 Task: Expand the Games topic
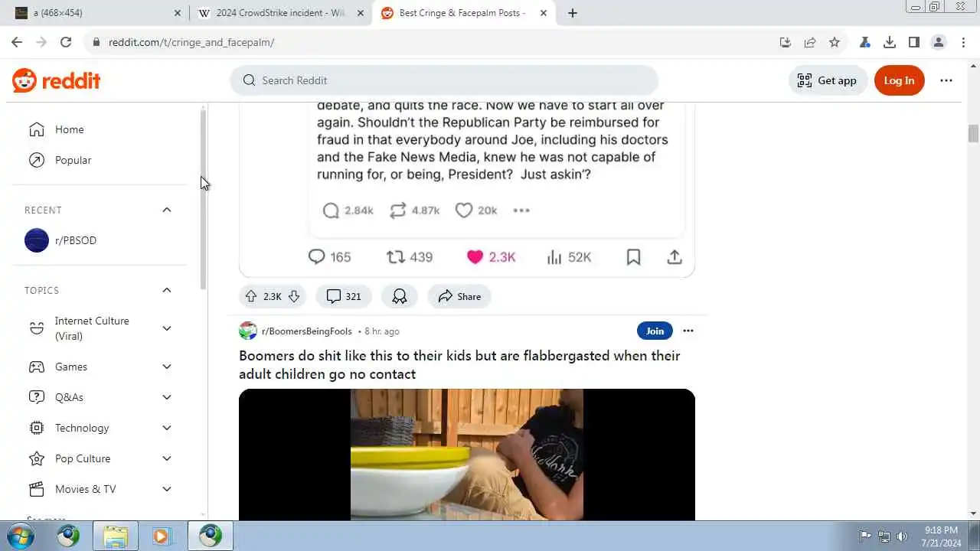click(x=167, y=367)
